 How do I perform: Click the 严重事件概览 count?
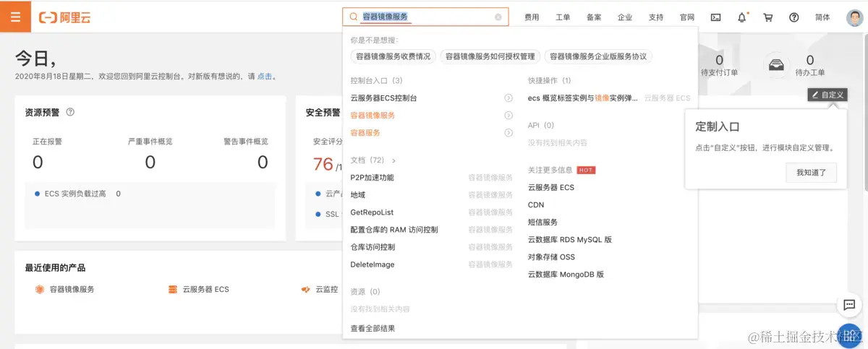(150, 162)
